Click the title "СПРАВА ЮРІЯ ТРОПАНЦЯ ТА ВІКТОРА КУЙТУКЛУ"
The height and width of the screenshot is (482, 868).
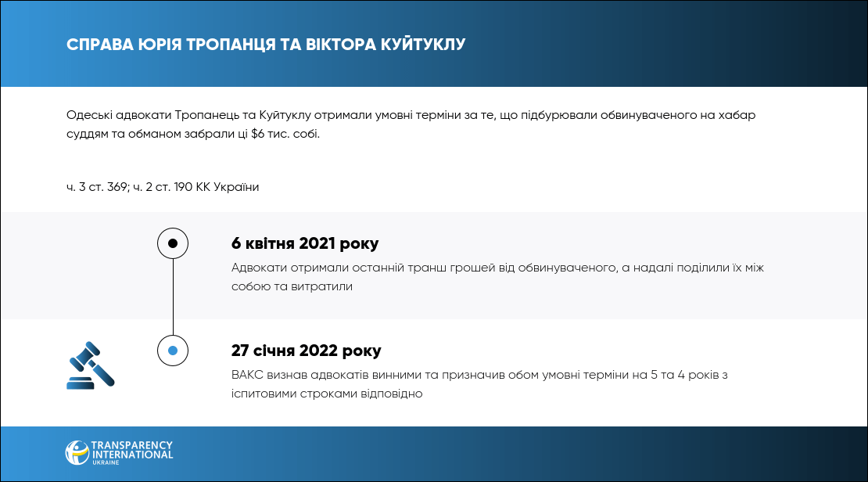pyautogui.click(x=266, y=44)
